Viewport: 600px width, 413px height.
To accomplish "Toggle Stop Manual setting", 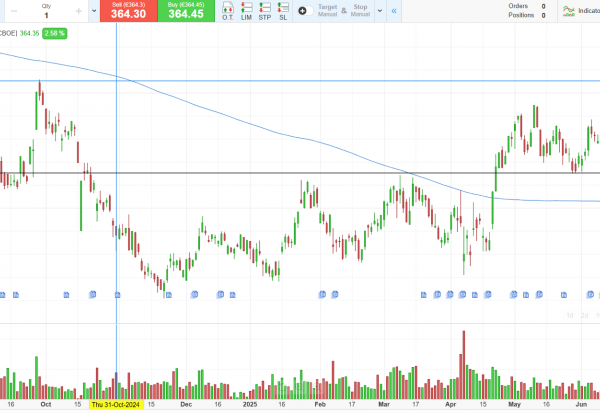I will coord(360,10).
